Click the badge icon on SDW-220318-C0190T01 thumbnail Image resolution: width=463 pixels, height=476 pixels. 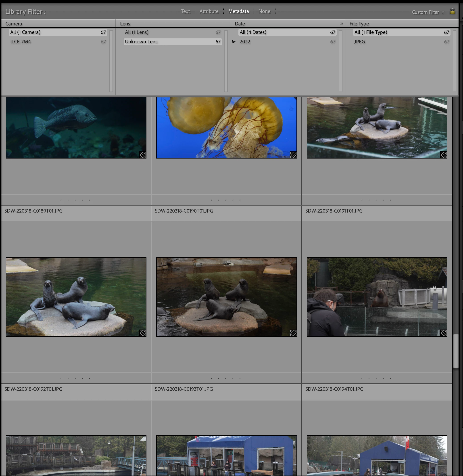coord(293,333)
